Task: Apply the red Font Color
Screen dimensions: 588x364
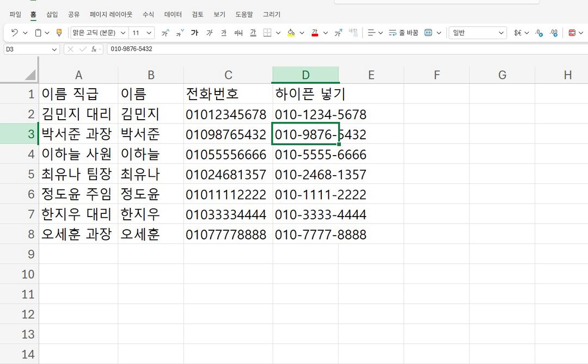Action: point(315,33)
